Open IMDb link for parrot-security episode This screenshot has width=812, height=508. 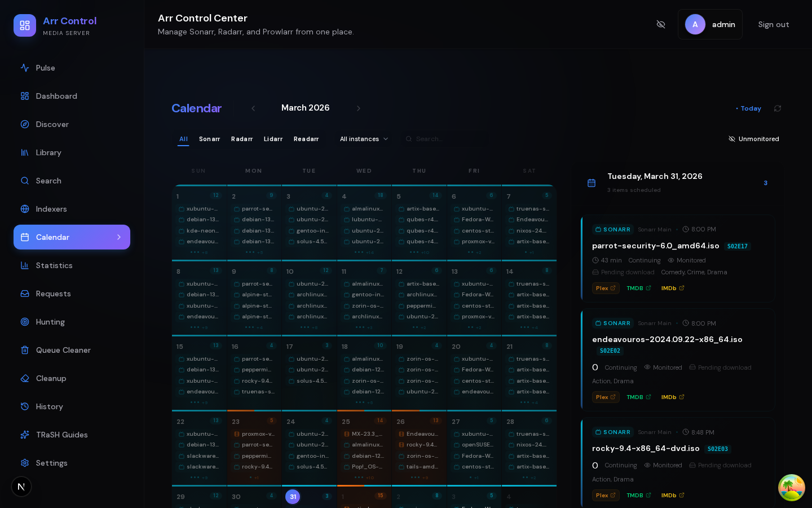pos(673,288)
